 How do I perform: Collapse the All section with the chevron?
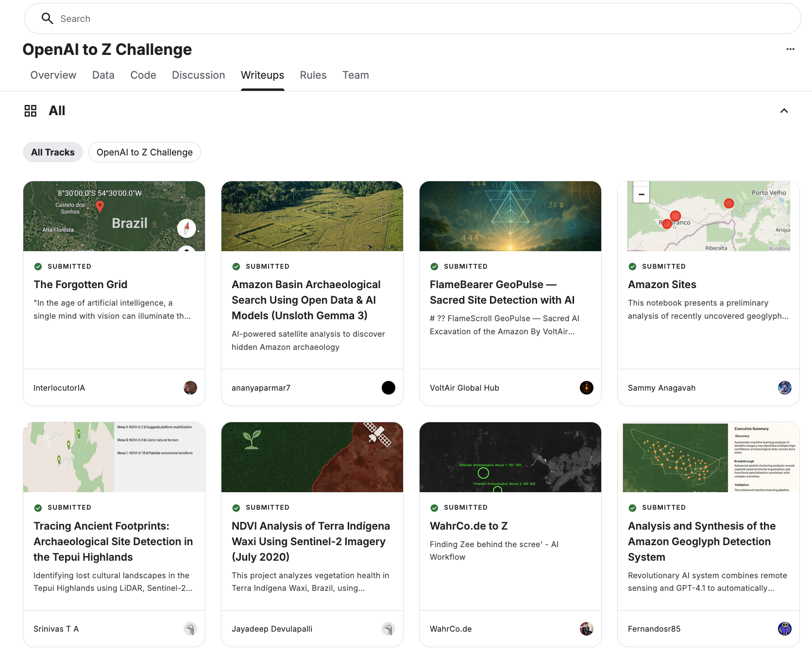coord(784,111)
